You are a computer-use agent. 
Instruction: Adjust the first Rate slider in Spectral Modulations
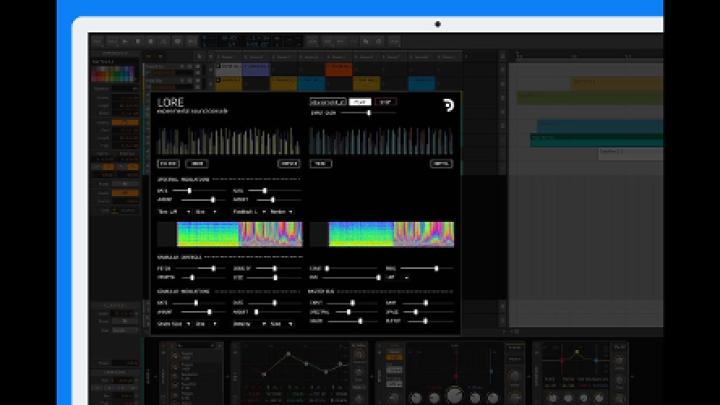(x=198, y=191)
